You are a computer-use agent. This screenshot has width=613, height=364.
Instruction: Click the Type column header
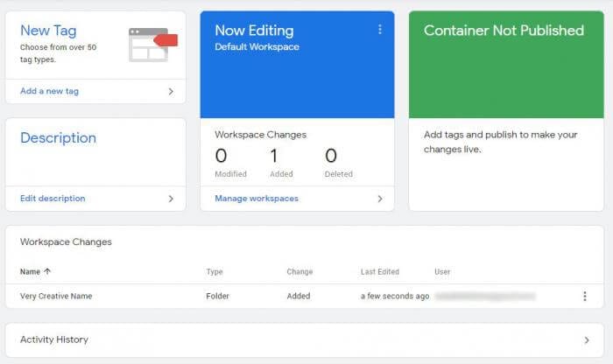(x=215, y=271)
